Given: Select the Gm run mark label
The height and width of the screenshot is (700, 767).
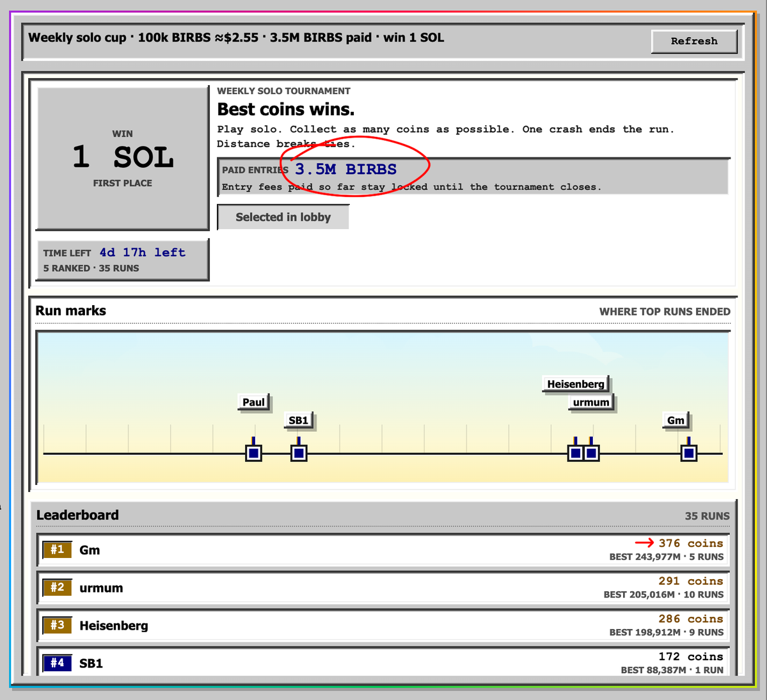Looking at the screenshot, I should [676, 420].
